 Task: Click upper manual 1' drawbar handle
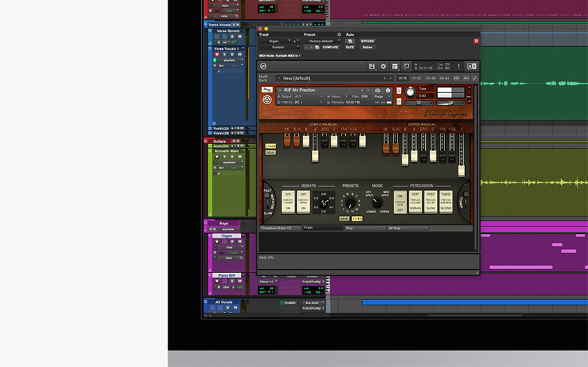[x=461, y=172]
